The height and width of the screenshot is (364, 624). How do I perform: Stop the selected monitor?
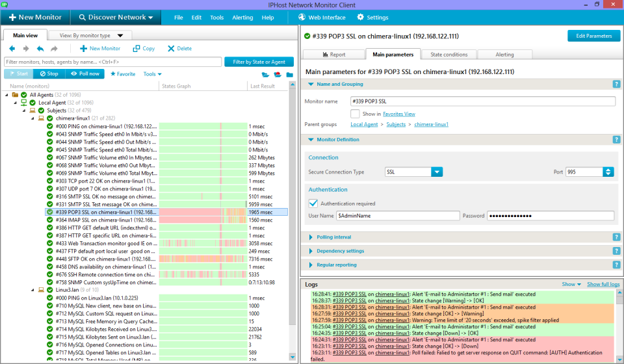49,73
